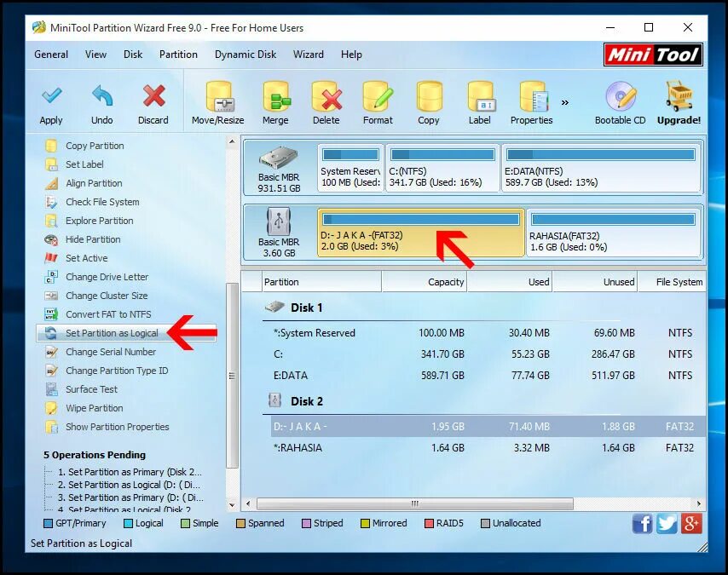
Task: Click the Undo arrow icon
Action: (102, 96)
